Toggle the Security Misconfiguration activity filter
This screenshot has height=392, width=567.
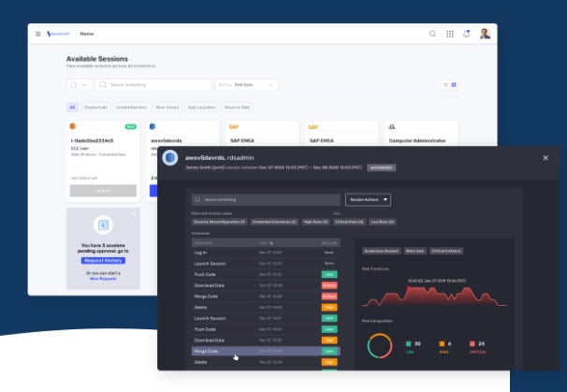(218, 222)
